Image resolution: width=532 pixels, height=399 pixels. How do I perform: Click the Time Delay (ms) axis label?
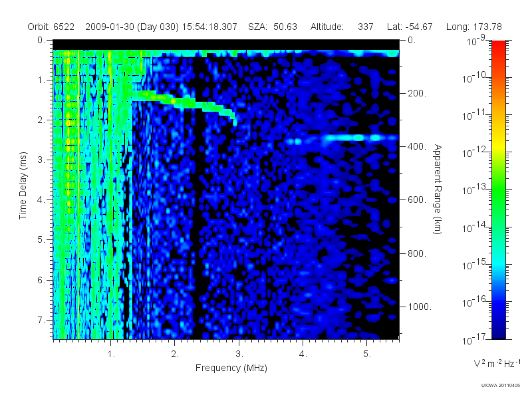click(x=23, y=186)
